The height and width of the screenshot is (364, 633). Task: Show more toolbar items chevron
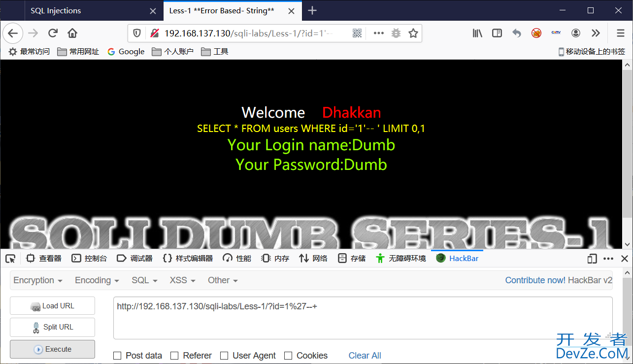(x=596, y=33)
